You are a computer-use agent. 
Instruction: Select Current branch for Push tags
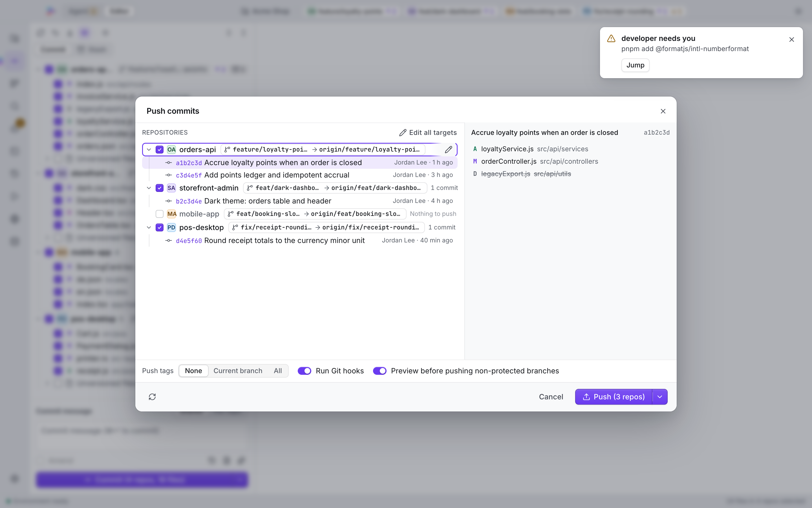coord(238,371)
